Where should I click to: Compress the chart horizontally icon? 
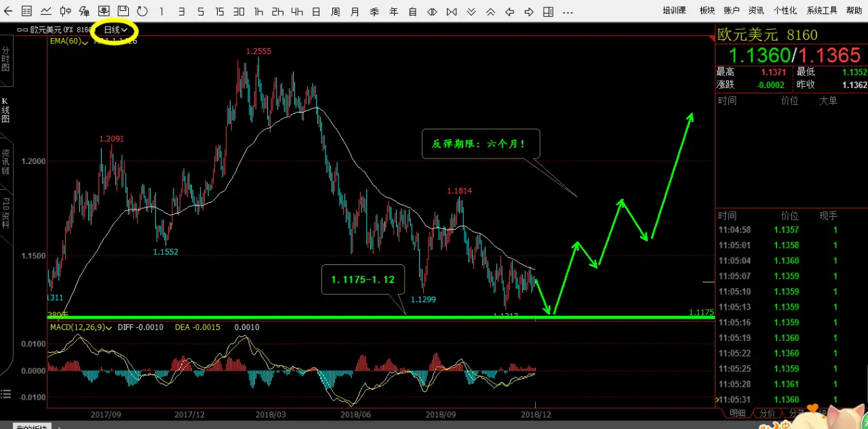click(452, 12)
